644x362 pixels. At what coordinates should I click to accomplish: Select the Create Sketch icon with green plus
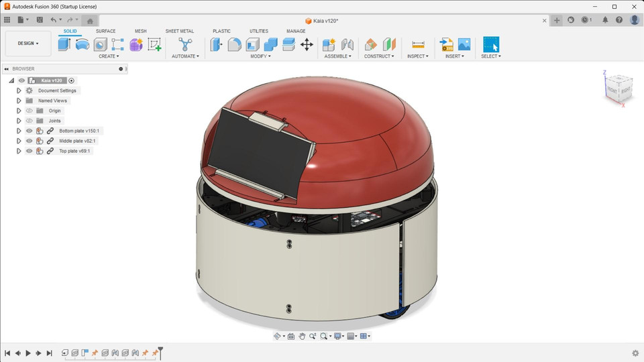pyautogui.click(x=154, y=44)
